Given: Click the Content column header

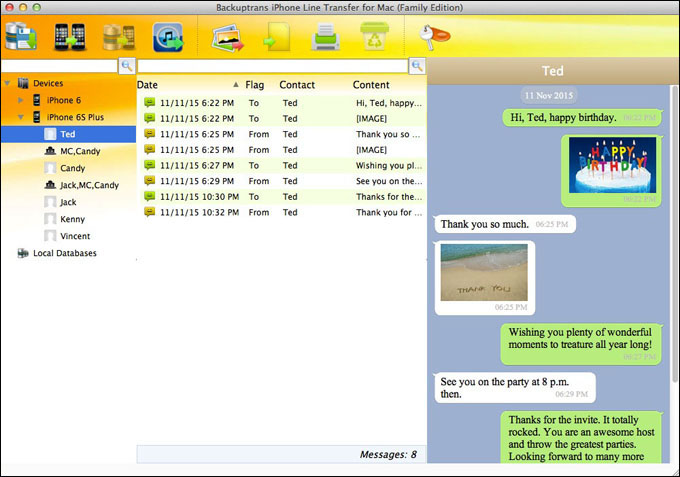Looking at the screenshot, I should click(x=371, y=85).
